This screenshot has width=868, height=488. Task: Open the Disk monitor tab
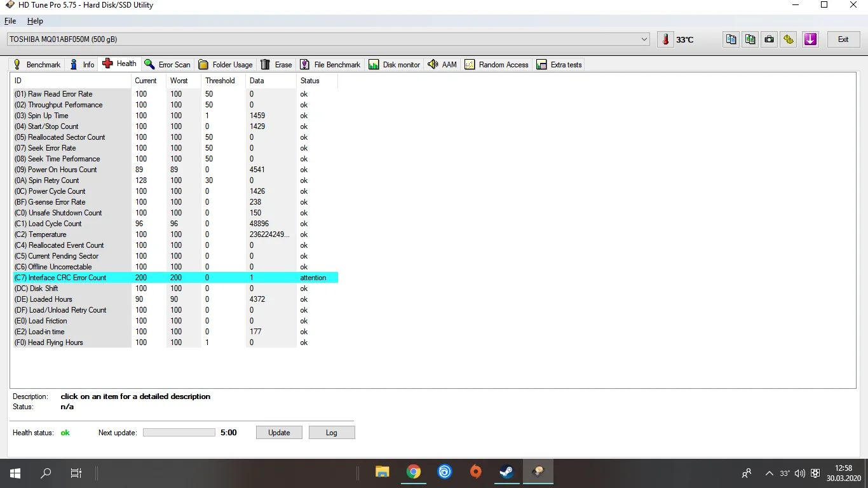click(395, 64)
